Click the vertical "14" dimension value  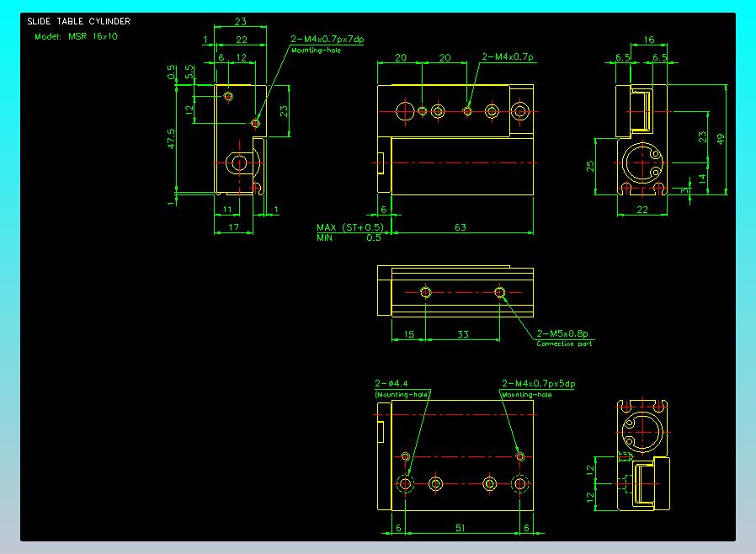click(x=702, y=178)
